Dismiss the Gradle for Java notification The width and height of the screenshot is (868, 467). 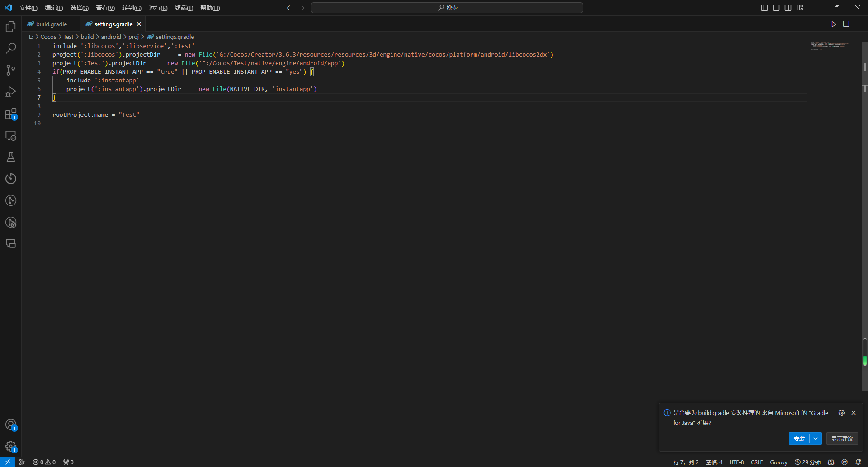click(854, 413)
